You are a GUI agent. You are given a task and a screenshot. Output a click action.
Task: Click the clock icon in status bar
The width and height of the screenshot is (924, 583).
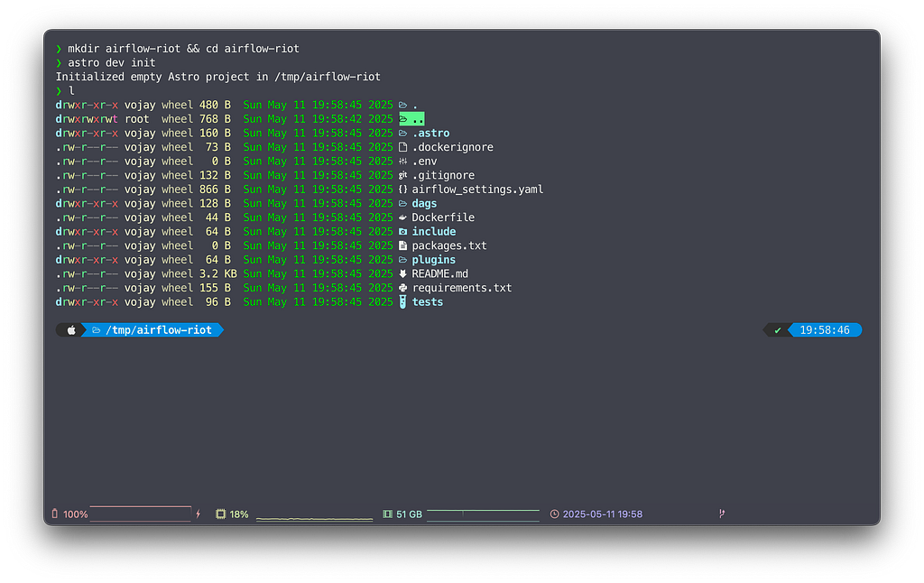(x=555, y=514)
